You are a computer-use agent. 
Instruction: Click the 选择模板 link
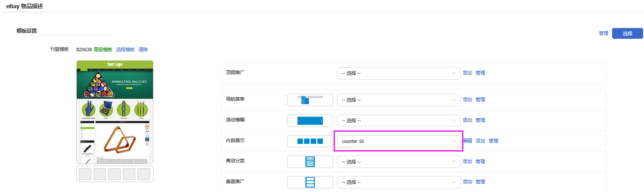pos(125,50)
